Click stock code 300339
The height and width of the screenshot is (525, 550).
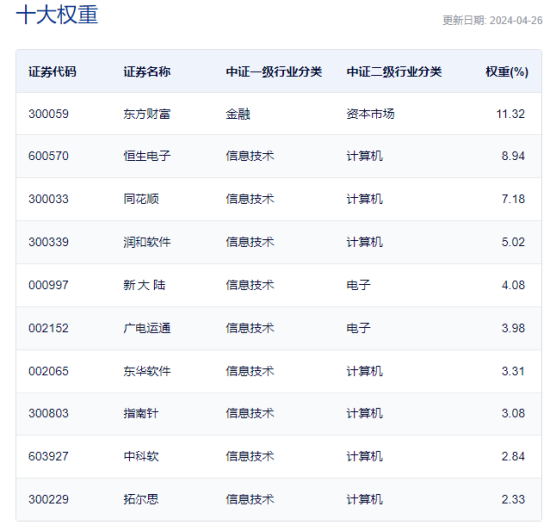(x=48, y=242)
